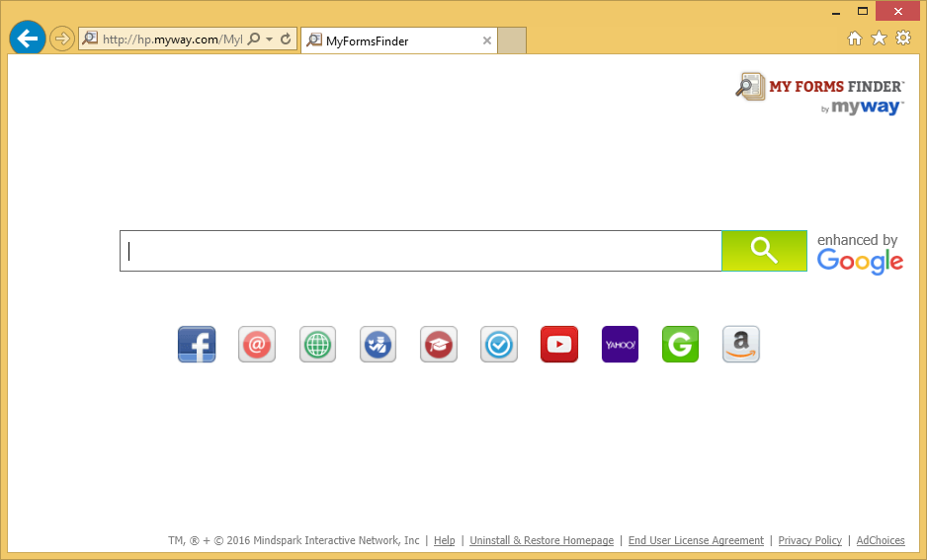927x560 pixels.
Task: Open the graduation cap shortcut icon
Action: (x=438, y=344)
